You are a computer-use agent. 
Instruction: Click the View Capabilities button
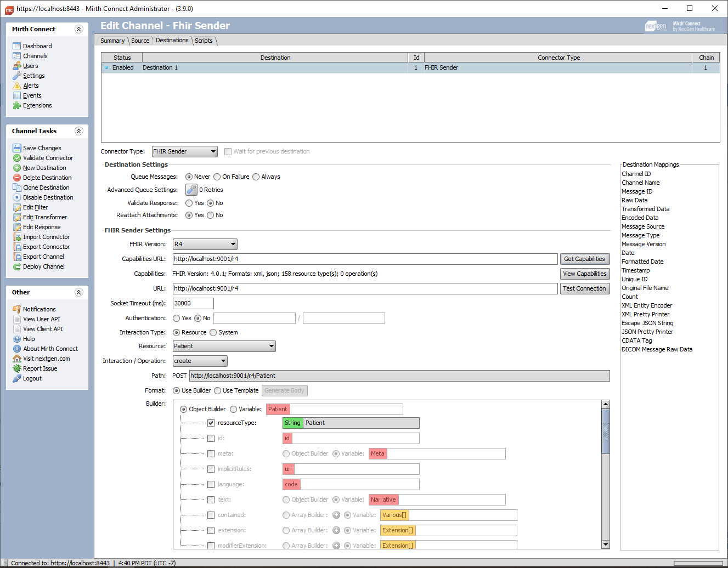click(x=584, y=274)
